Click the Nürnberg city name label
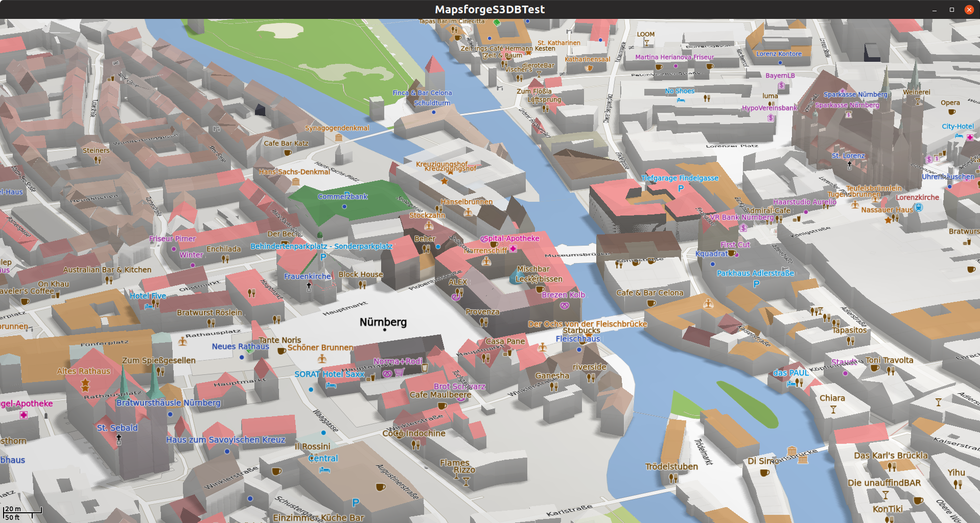This screenshot has width=980, height=523. tap(383, 322)
